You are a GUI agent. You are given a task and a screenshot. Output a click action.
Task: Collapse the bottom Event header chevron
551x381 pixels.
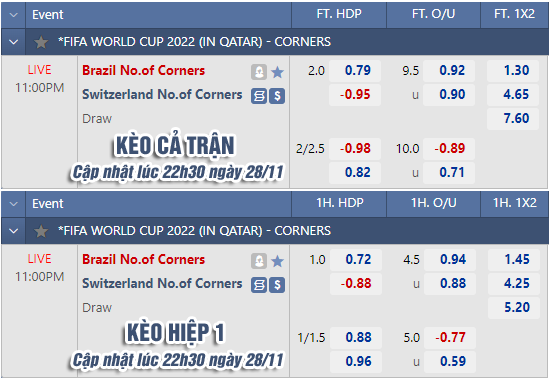point(13,204)
